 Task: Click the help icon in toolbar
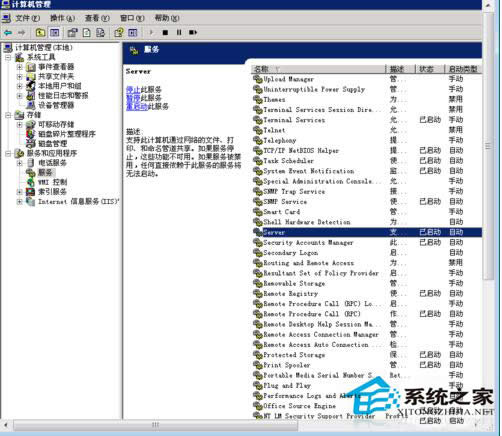click(x=119, y=32)
